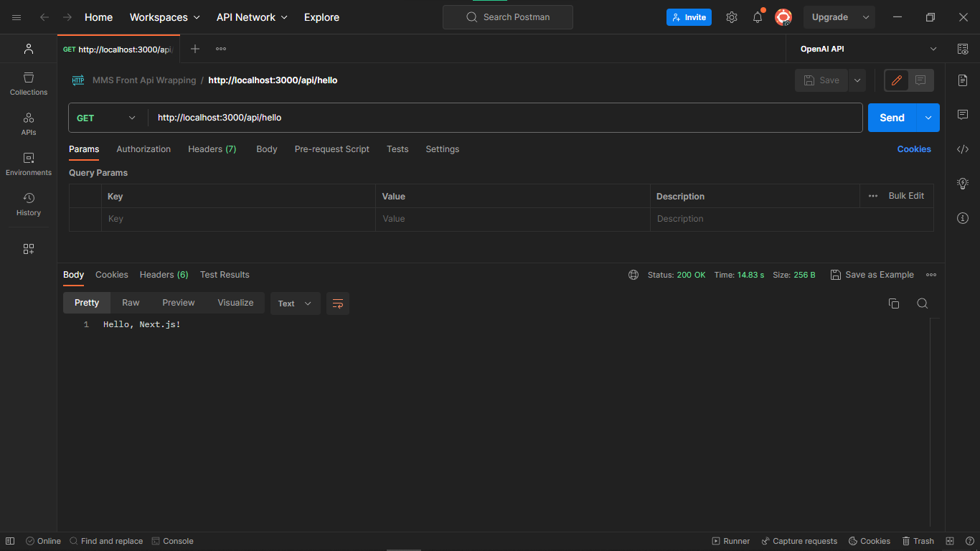This screenshot has width=980, height=551.
Task: Open the Cookies link beside Send
Action: [914, 149]
